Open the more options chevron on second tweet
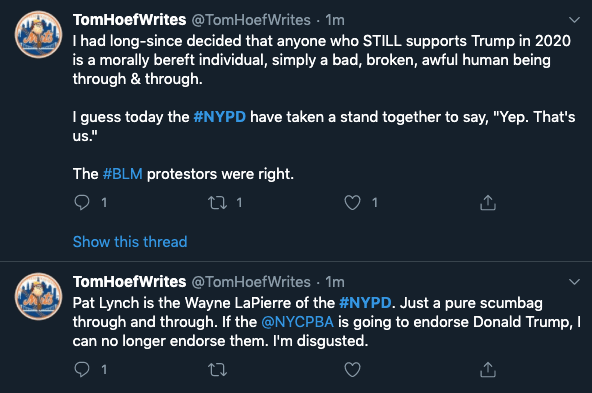Viewport: 592px width, 393px height. [x=574, y=282]
